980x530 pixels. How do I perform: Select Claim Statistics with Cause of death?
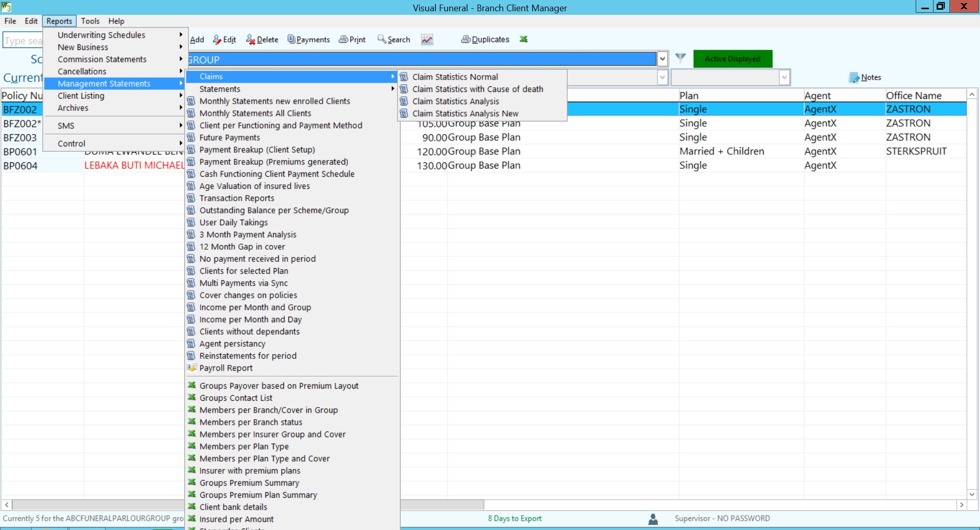[x=477, y=89]
